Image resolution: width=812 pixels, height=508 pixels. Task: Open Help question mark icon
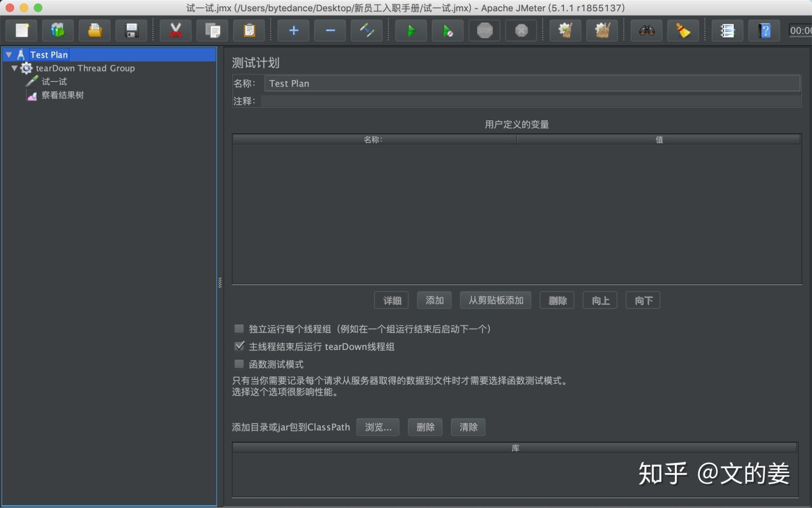tap(765, 30)
